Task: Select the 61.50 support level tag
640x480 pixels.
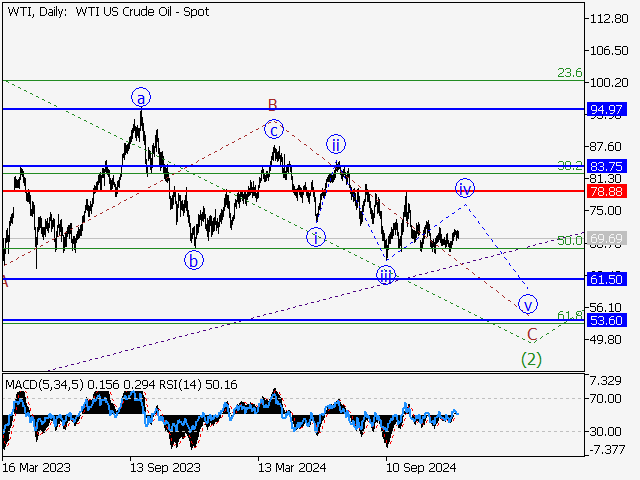Action: (607, 279)
